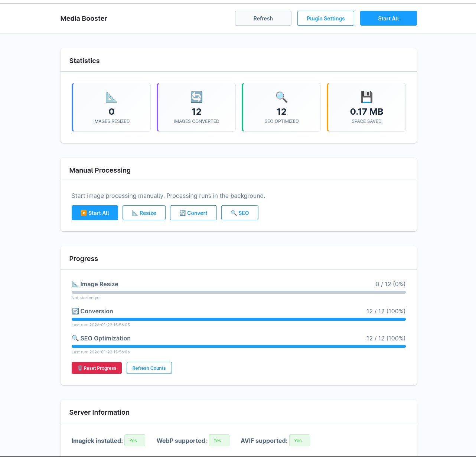
Task: Run the Convert manual process
Action: pyautogui.click(x=193, y=213)
